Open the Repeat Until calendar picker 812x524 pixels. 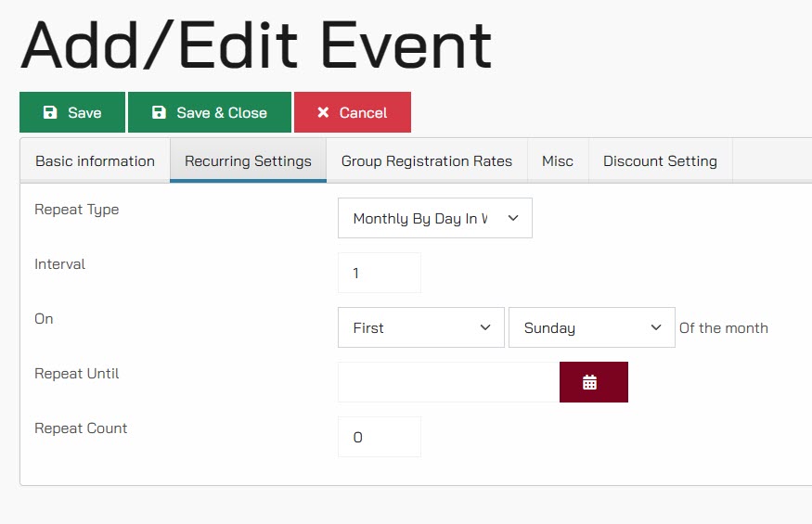[594, 382]
